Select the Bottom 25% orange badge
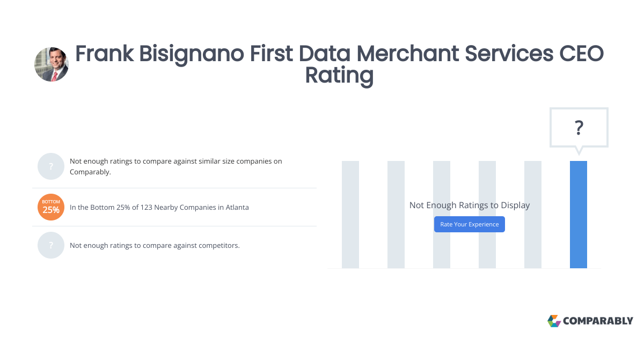Viewport: 644px width, 338px height. (51, 207)
